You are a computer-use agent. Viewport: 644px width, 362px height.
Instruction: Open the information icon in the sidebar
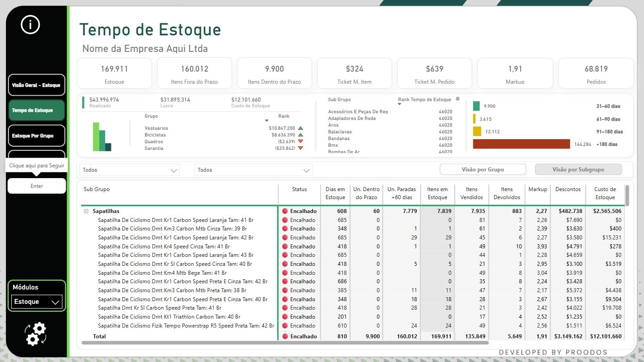pos(30,25)
